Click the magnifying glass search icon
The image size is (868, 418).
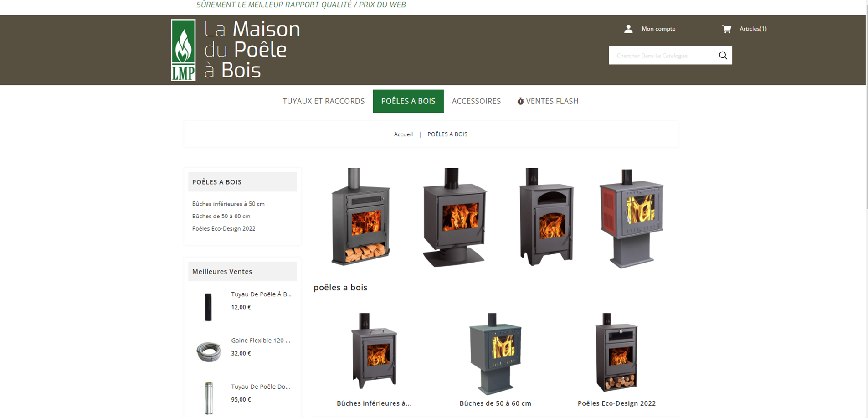(x=723, y=55)
